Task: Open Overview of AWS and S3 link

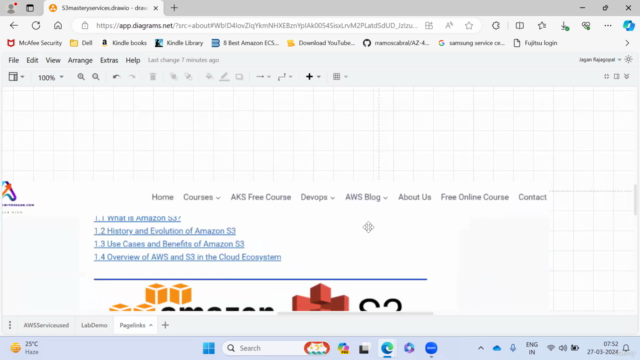Action: point(187,257)
